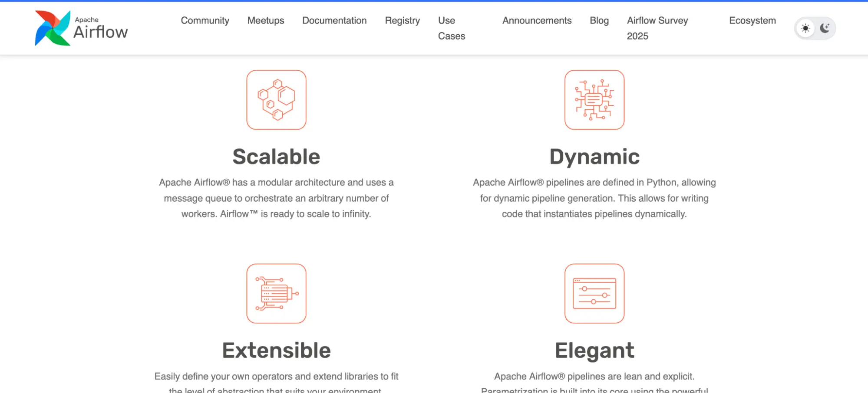The height and width of the screenshot is (393, 868).
Task: Click the text 'code that instantiates pipelines dynamically.'
Action: (x=594, y=214)
